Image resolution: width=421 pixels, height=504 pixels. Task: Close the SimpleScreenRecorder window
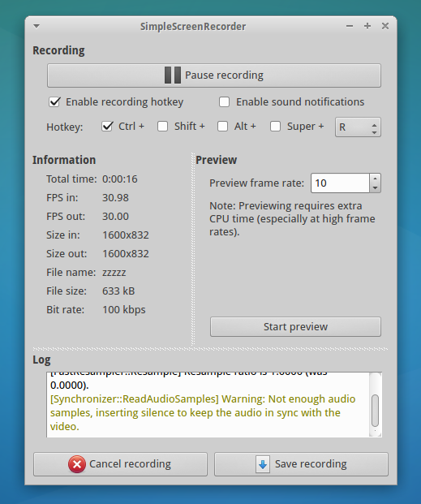click(385, 26)
